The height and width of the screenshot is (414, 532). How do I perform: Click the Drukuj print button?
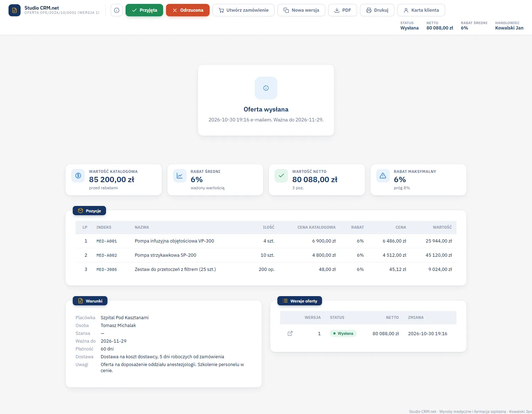(x=377, y=10)
